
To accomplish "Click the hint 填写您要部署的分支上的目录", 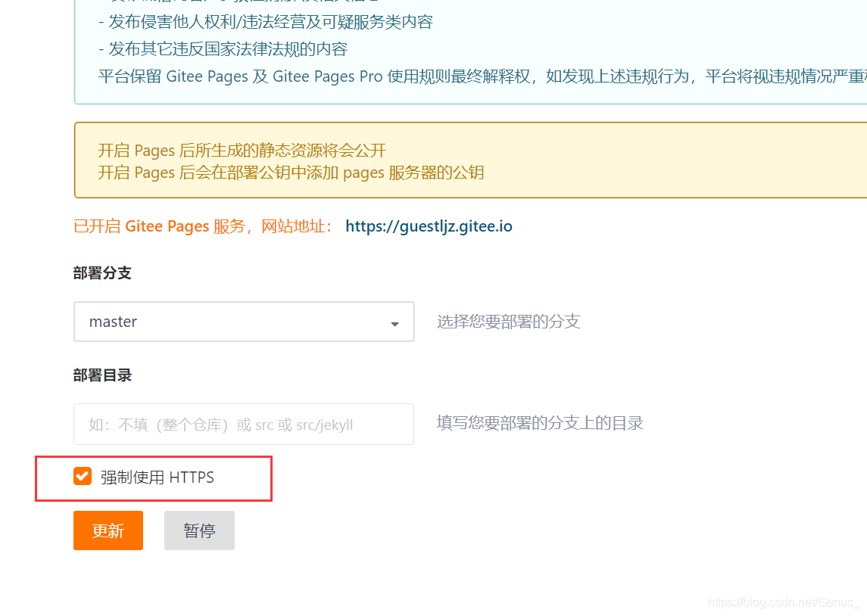I will [540, 423].
